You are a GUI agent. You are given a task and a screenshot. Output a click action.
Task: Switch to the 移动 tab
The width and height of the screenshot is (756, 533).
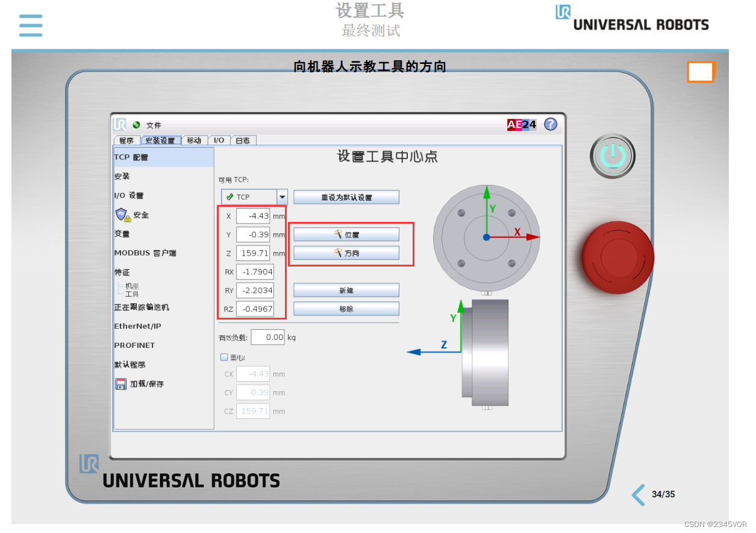coord(194,140)
